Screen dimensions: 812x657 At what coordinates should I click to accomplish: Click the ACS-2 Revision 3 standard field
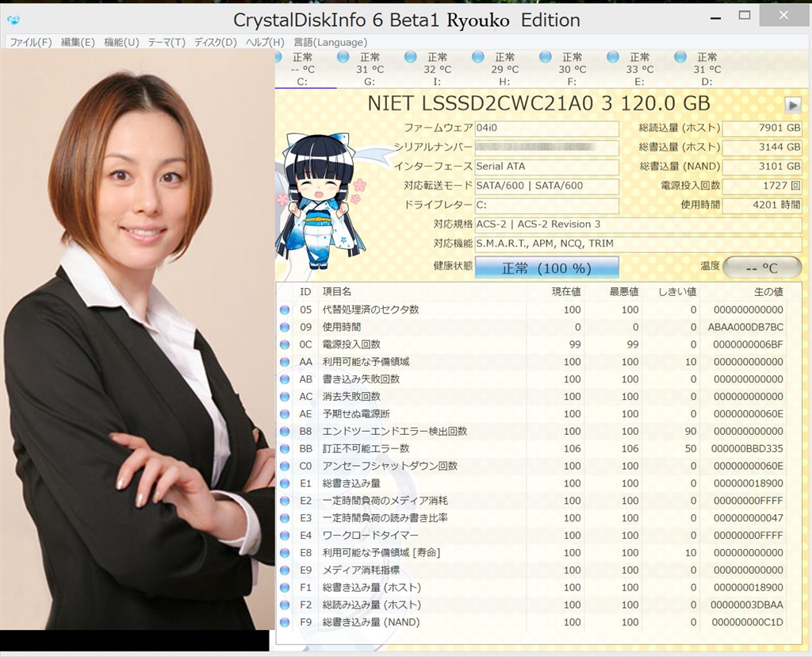click(x=638, y=225)
